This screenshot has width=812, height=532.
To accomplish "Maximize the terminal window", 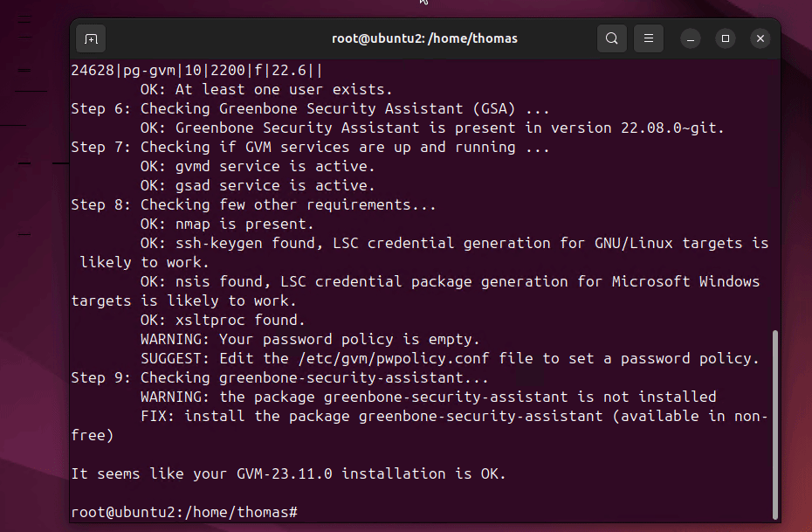I will click(726, 38).
